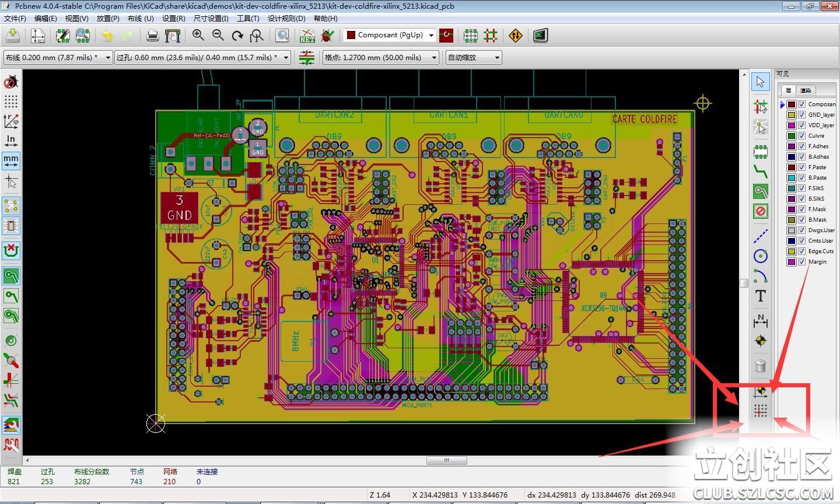840x504 pixels.
Task: Redraw the view with the refresh icon
Action: coord(237,36)
